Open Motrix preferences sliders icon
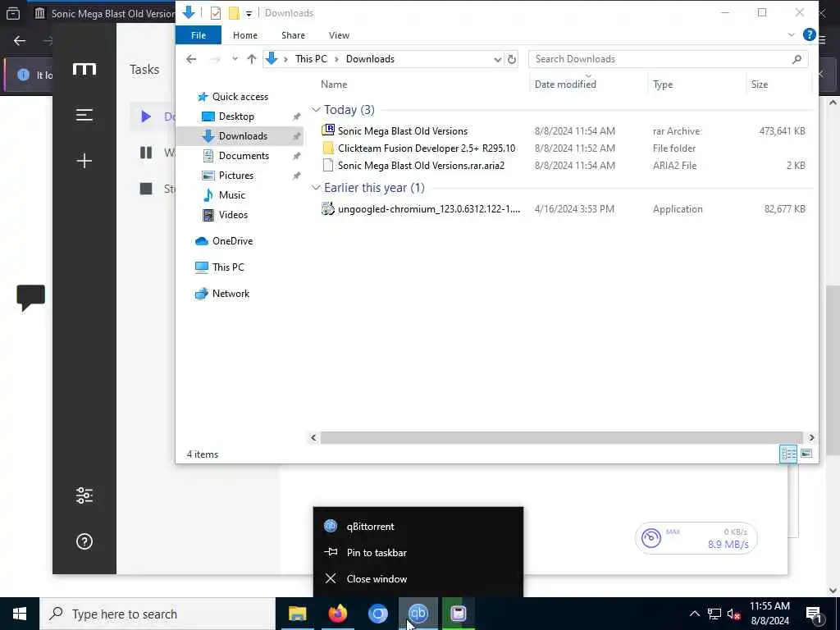Image resolution: width=840 pixels, height=630 pixels. 84,495
